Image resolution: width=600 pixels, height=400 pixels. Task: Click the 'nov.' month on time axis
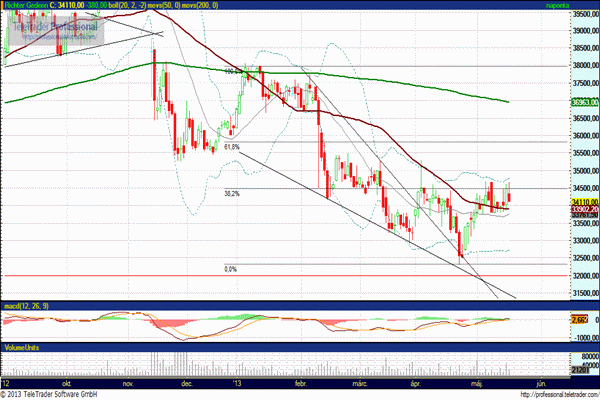tap(128, 383)
